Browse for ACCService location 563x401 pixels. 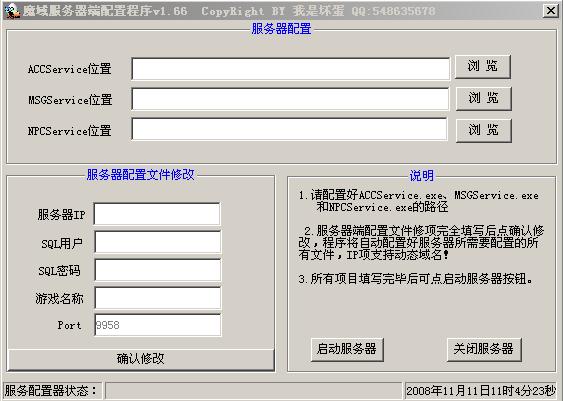tap(483, 66)
